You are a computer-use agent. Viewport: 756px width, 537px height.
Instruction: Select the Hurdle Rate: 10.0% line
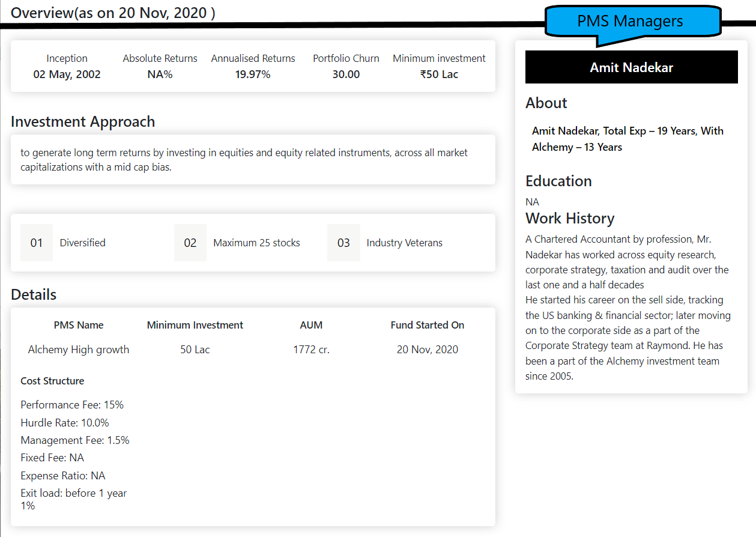65,423
